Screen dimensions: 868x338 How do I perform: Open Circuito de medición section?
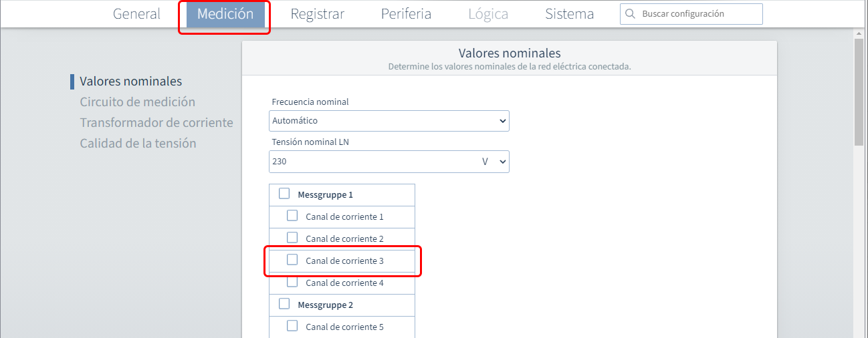pyautogui.click(x=137, y=102)
